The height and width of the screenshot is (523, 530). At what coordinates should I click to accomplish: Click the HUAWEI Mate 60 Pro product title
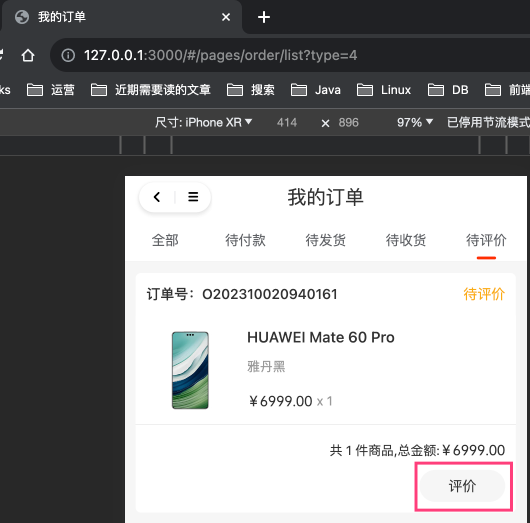(x=321, y=337)
